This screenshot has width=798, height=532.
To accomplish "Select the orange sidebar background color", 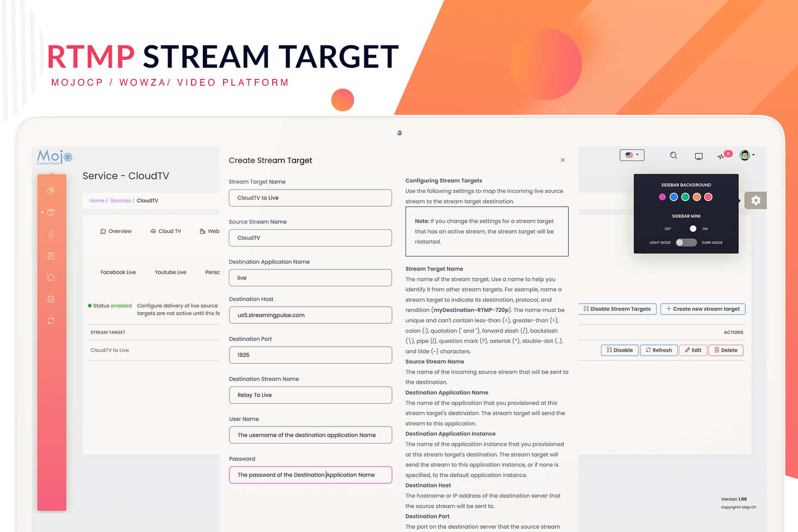I will (x=697, y=197).
